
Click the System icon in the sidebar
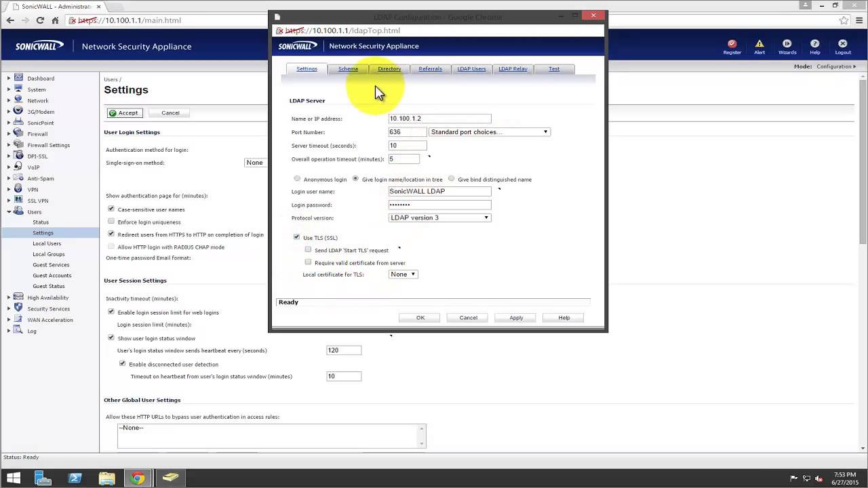click(x=18, y=89)
